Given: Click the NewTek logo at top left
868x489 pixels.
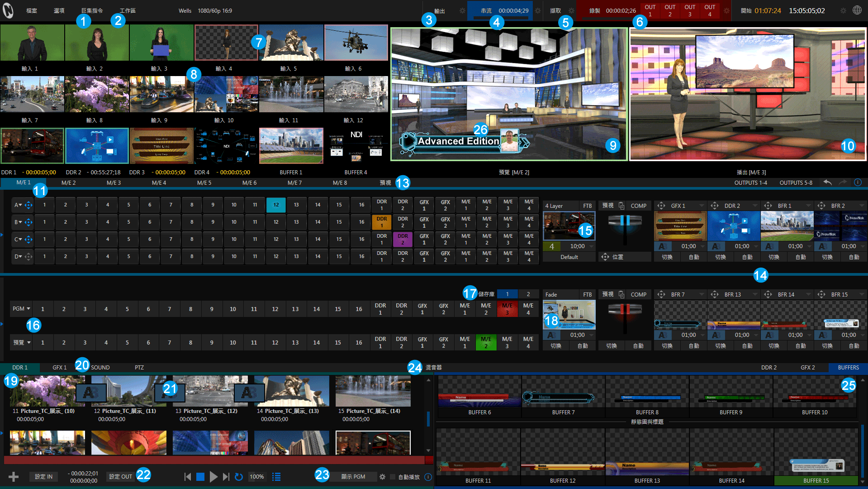Looking at the screenshot, I should 8,10.
